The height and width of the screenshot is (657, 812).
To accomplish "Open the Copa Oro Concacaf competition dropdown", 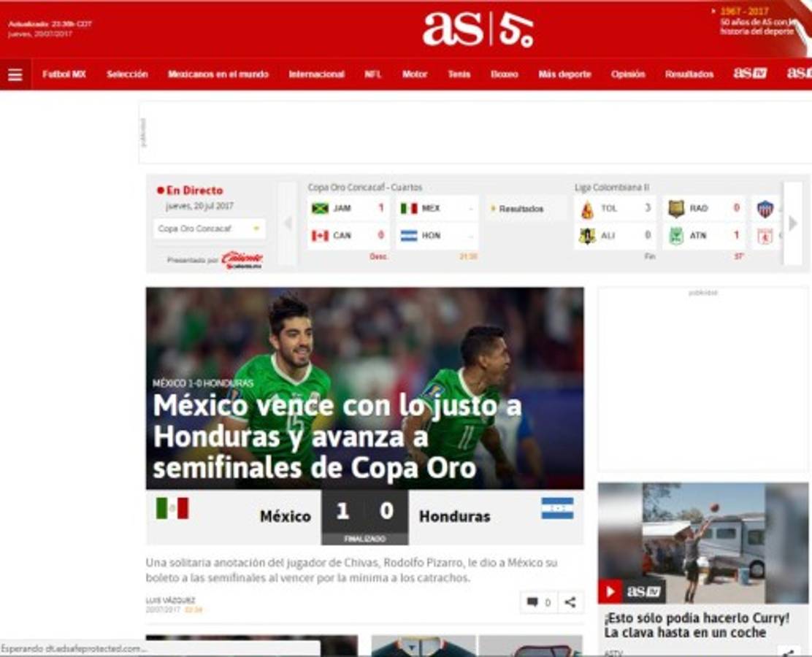I will 208,228.
